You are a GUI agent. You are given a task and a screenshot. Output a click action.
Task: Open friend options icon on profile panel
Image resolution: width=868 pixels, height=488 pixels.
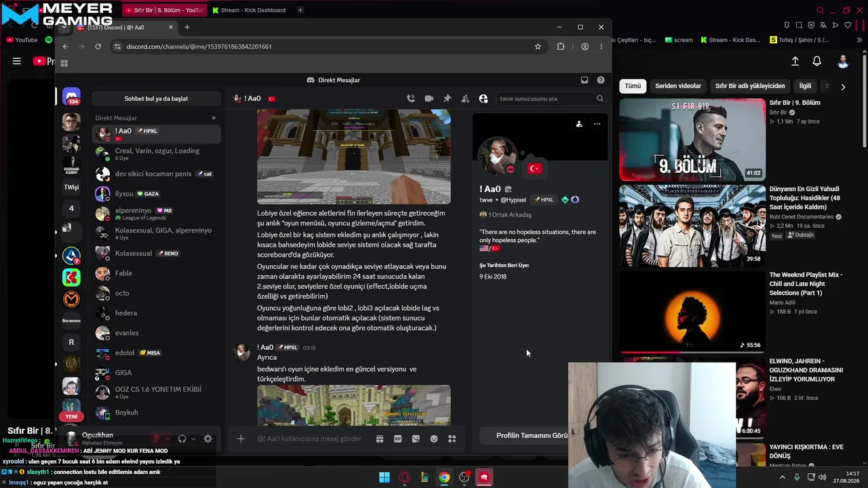click(x=579, y=124)
